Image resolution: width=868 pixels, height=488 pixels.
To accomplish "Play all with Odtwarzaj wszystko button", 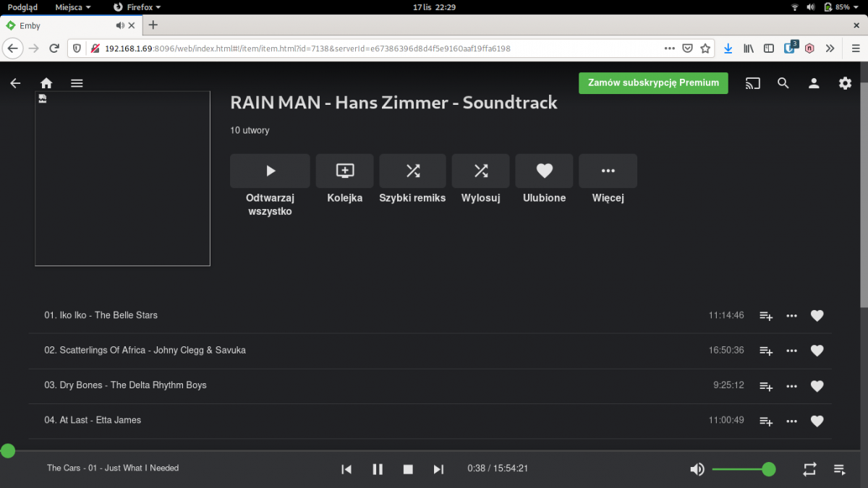I will (270, 171).
